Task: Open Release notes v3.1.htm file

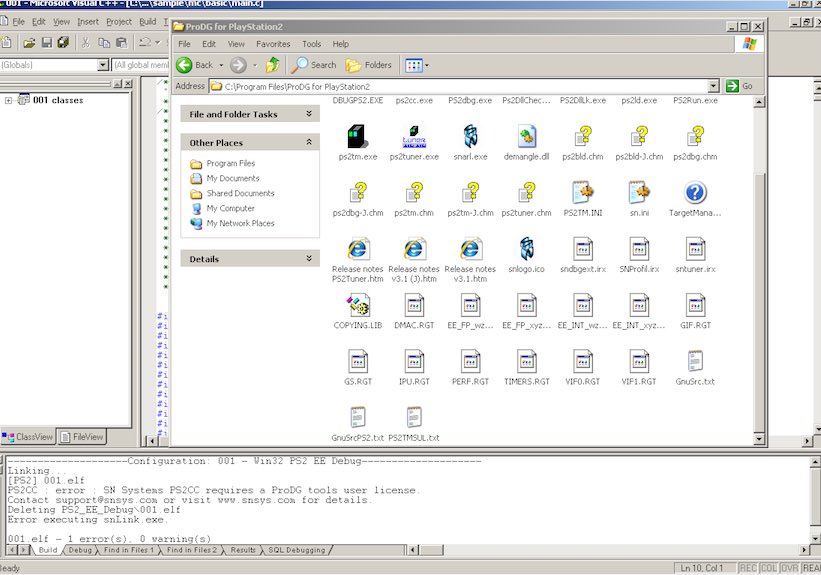Action: (x=470, y=249)
